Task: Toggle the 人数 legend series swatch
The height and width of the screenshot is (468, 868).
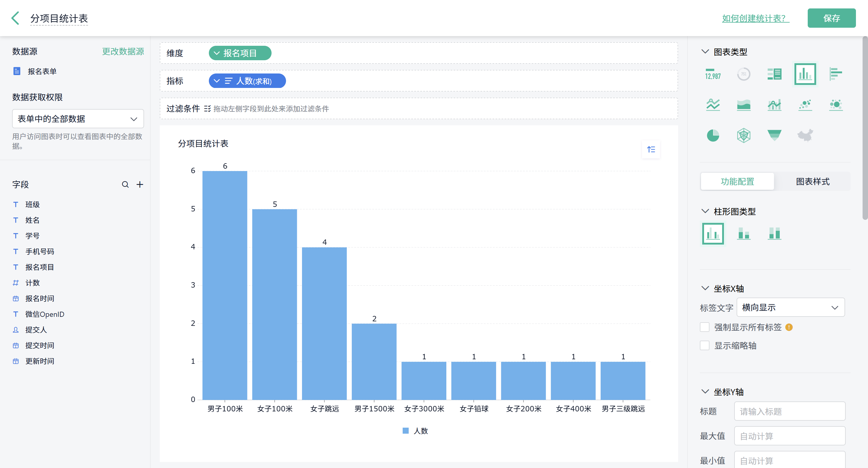Action: click(x=405, y=431)
